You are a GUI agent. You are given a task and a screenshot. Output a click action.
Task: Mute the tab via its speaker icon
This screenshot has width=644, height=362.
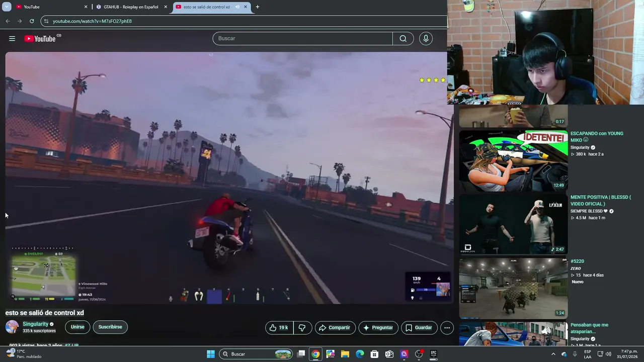[x=237, y=7]
